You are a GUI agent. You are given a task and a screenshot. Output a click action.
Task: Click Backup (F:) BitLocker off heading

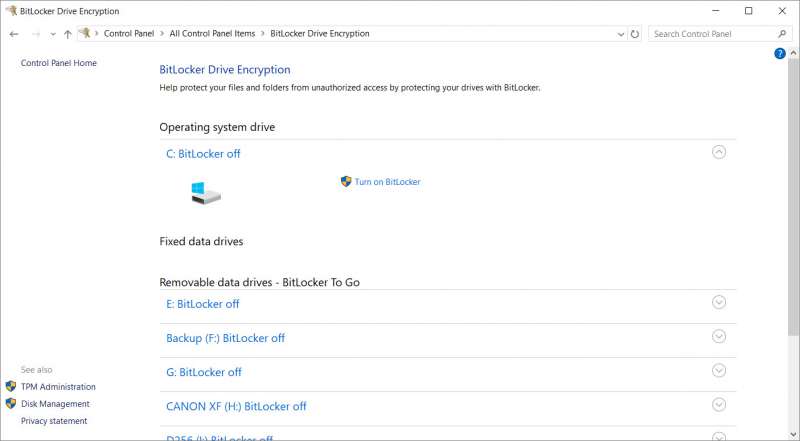click(x=226, y=338)
